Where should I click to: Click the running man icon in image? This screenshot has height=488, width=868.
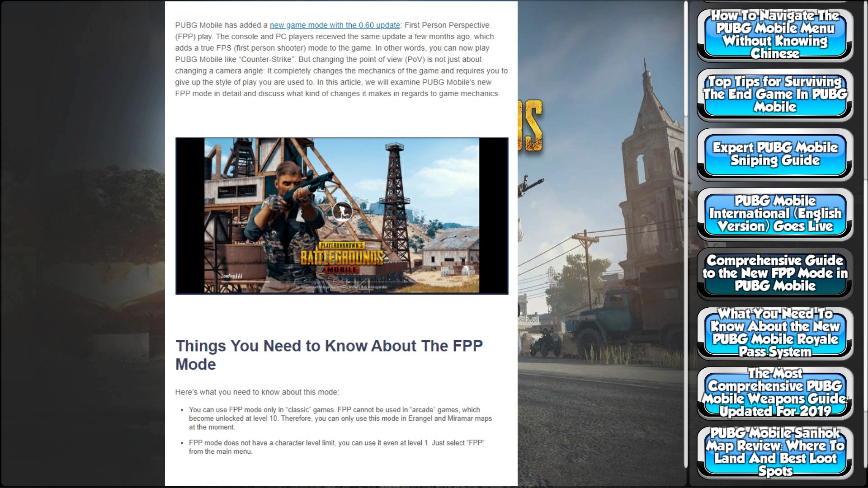pyautogui.click(x=342, y=211)
